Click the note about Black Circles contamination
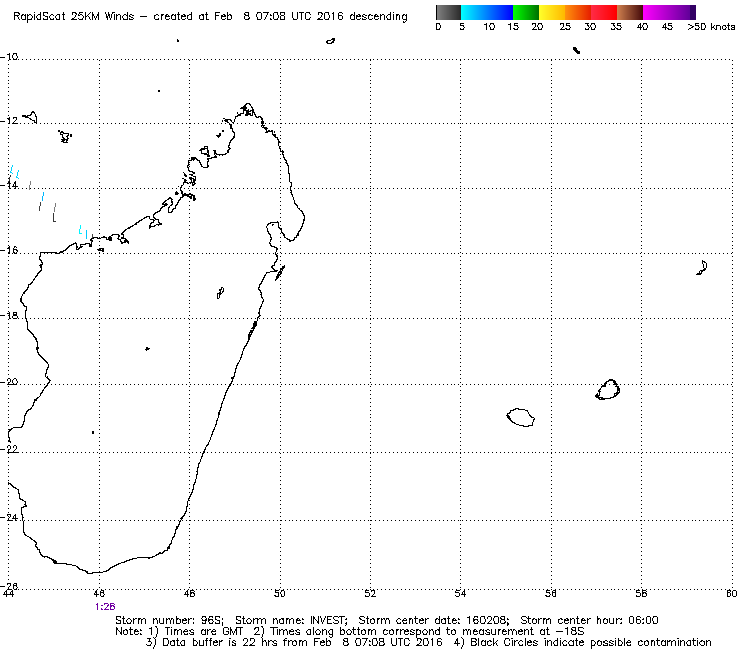 coord(582,642)
